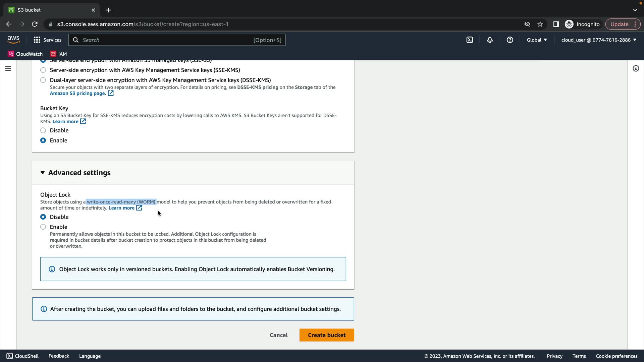Open the hamburger side navigation menu
644x362 pixels.
8,68
